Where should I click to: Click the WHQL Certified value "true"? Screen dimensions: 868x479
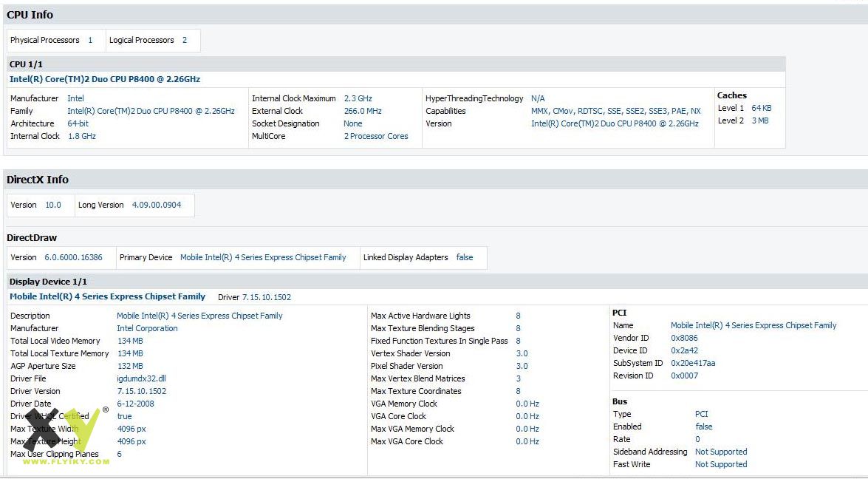[125, 416]
